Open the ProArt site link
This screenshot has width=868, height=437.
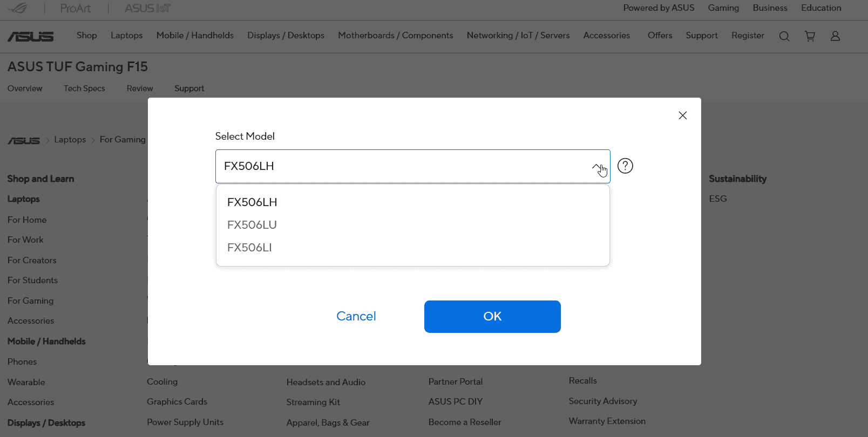pyautogui.click(x=76, y=8)
